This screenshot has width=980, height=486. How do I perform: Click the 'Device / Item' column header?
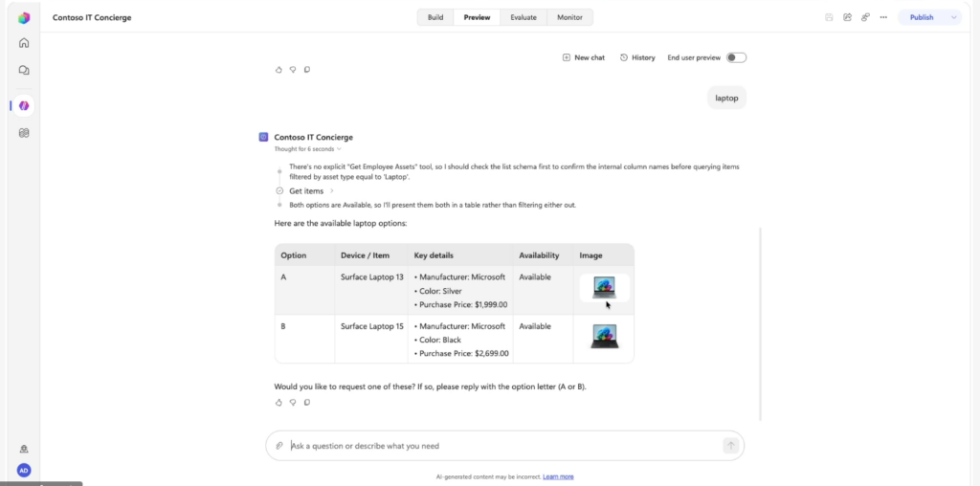point(365,255)
